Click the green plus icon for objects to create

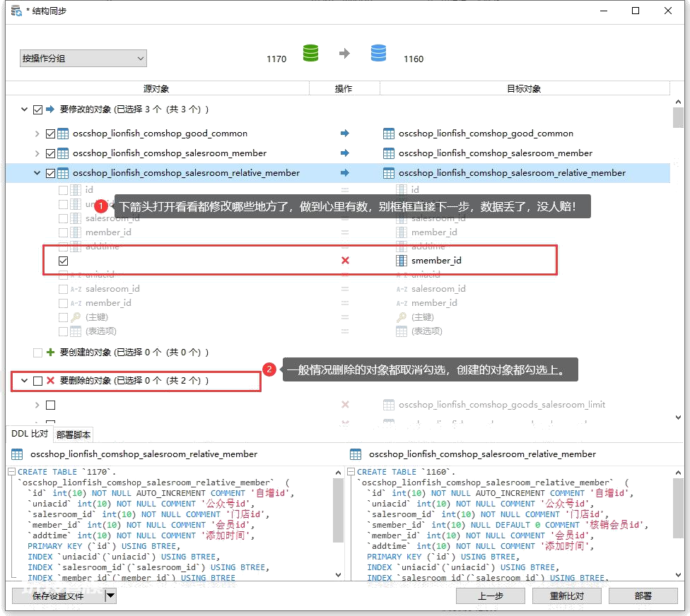[x=51, y=353]
